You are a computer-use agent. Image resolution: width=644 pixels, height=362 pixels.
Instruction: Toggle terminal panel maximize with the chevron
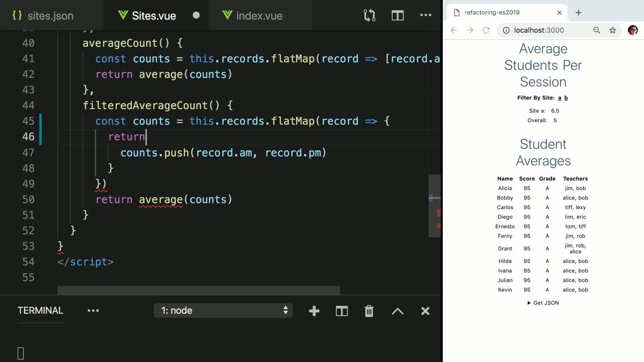(397, 311)
